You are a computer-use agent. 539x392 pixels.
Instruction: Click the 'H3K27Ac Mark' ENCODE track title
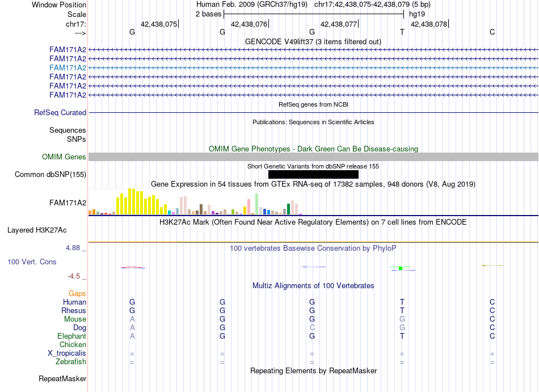click(313, 222)
